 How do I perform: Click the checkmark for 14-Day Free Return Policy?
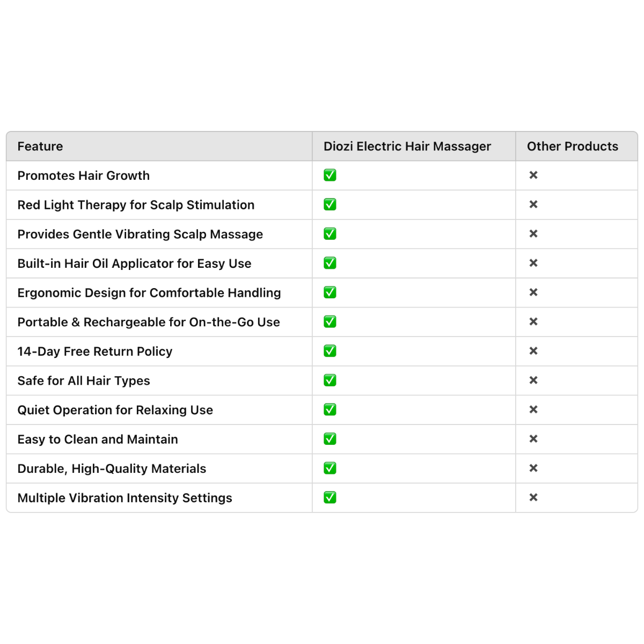click(330, 351)
